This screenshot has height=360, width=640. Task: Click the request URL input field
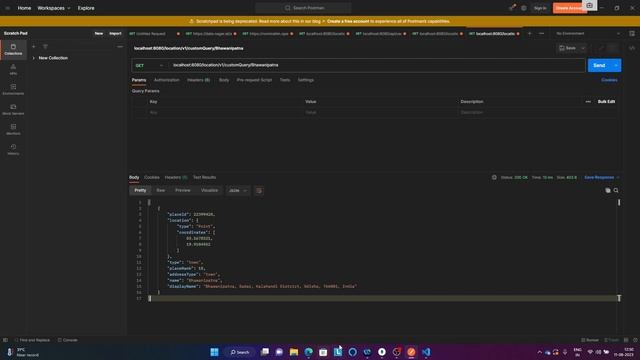[377, 65]
